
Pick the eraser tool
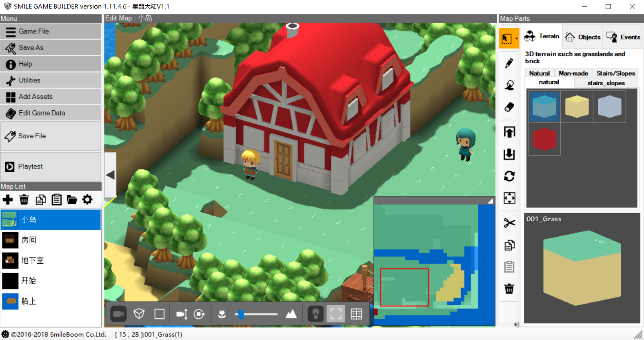509,107
